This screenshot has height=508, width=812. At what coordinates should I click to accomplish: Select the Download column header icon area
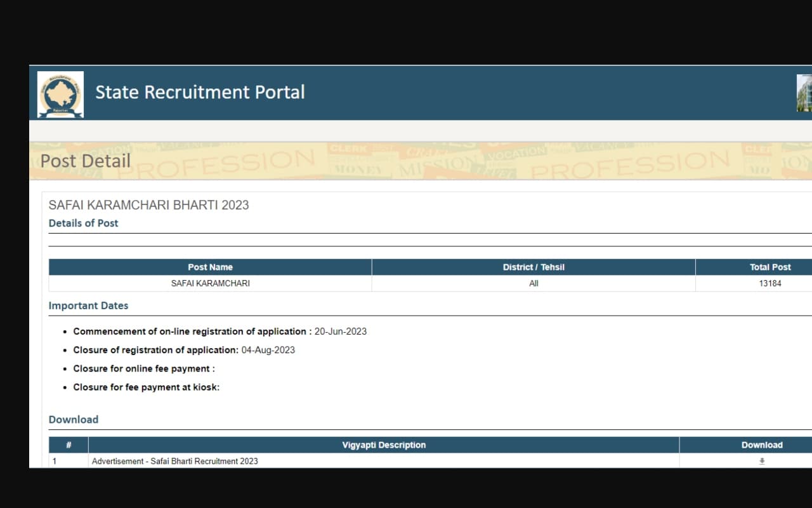click(761, 444)
